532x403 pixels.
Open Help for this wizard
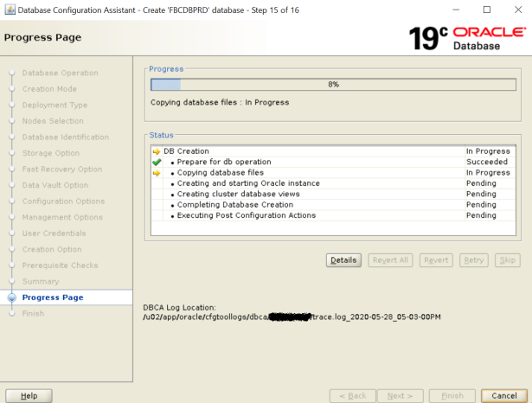point(29,395)
